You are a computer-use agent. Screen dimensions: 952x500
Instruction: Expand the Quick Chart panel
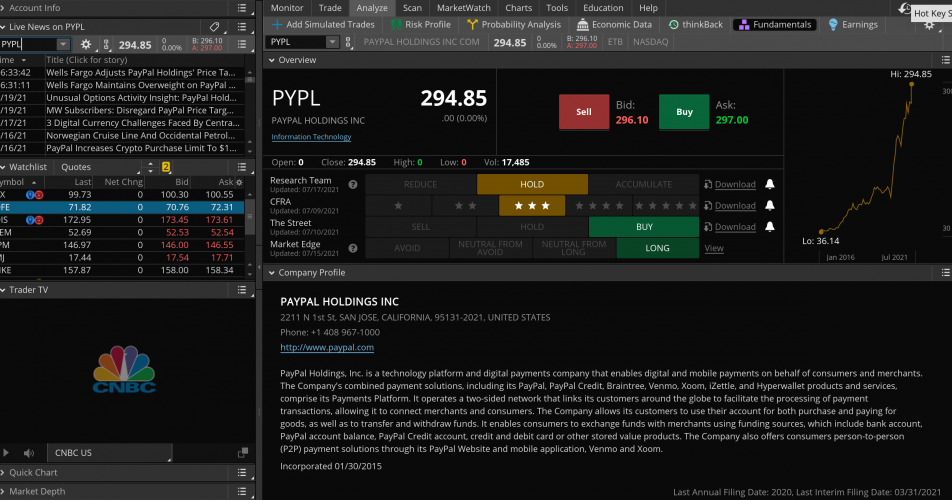pyautogui.click(x=3, y=473)
